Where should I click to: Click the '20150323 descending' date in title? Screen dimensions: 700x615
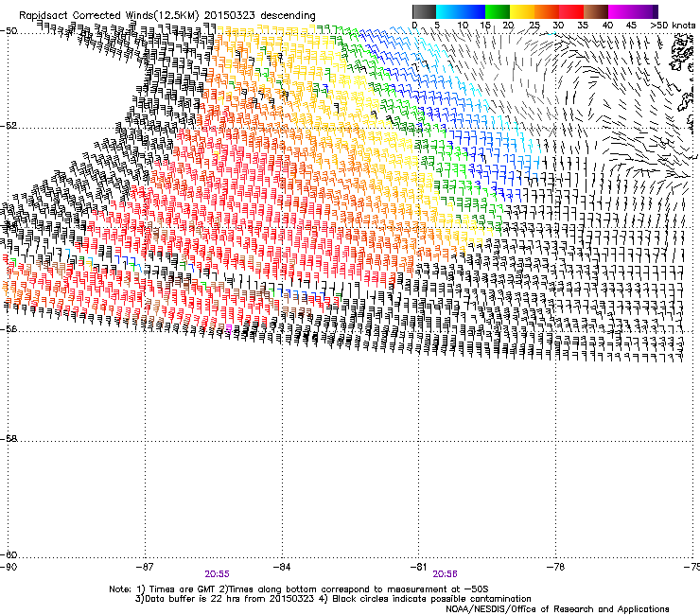[x=260, y=16]
